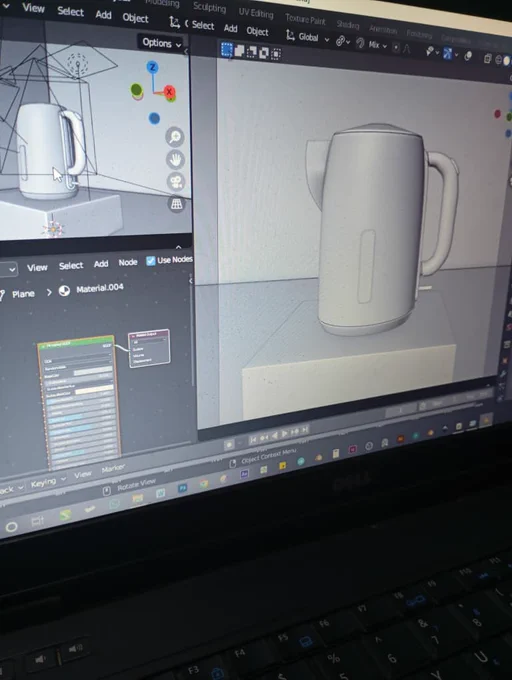Image resolution: width=512 pixels, height=680 pixels.
Task: Open the Mix dropdown
Action: pyautogui.click(x=377, y=45)
